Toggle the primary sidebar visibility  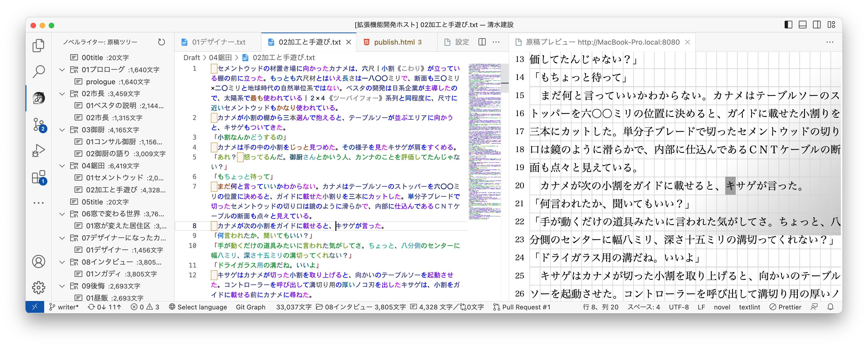click(x=789, y=25)
